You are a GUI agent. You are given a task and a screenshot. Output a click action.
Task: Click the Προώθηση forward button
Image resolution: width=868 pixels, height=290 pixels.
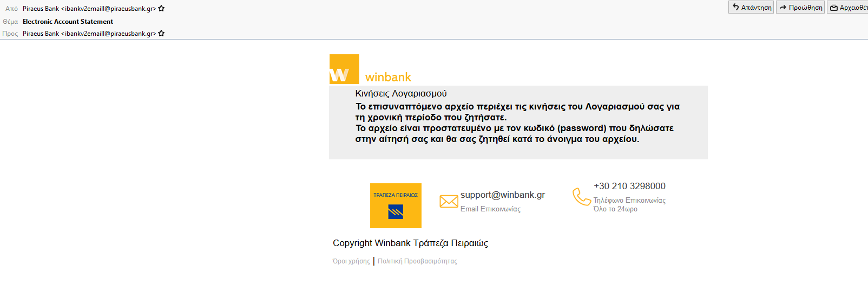[x=800, y=7]
